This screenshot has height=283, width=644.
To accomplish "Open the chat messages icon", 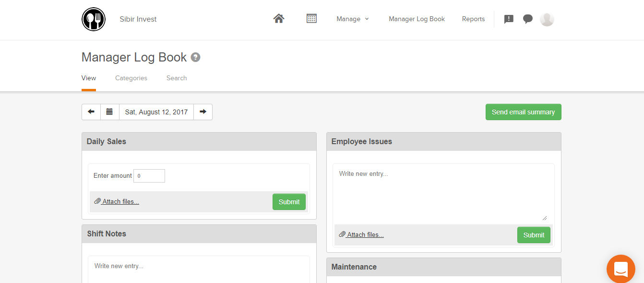I will point(528,19).
